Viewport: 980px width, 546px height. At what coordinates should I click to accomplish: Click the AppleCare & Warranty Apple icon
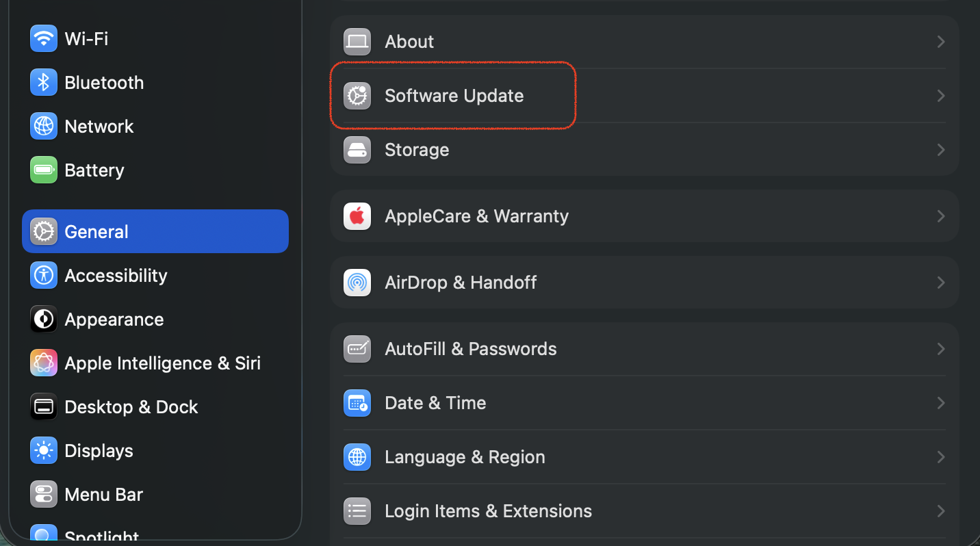click(x=357, y=216)
